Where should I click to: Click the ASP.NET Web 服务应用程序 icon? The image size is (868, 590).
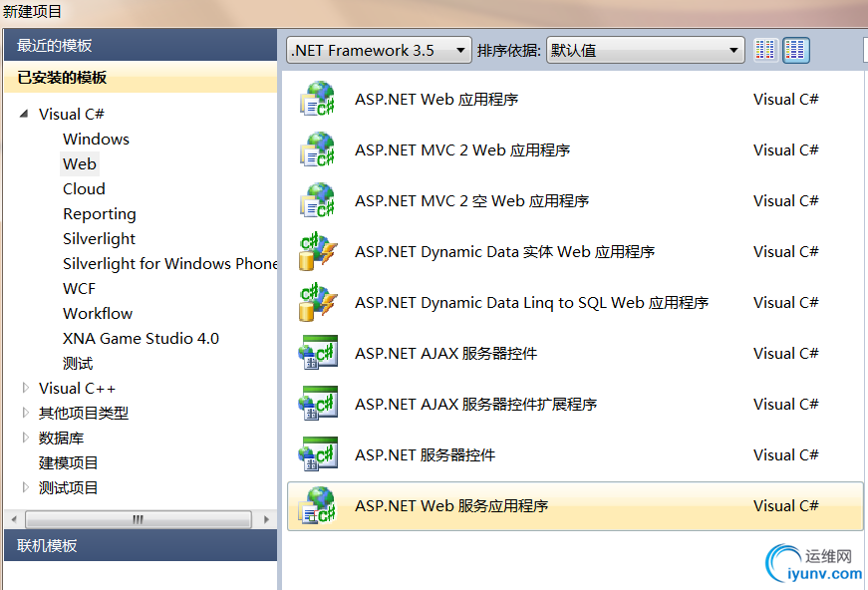(318, 506)
